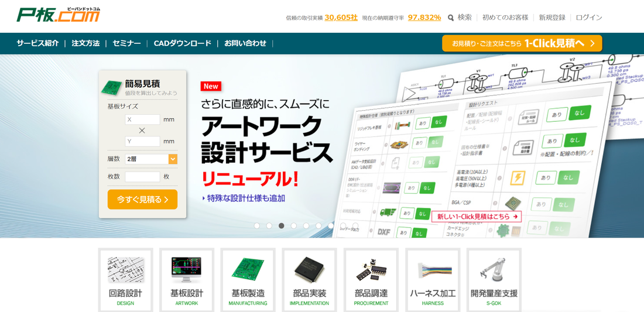Open the 回路設計 DESIGN service icon
This screenshot has height=312, width=644.
tap(125, 280)
